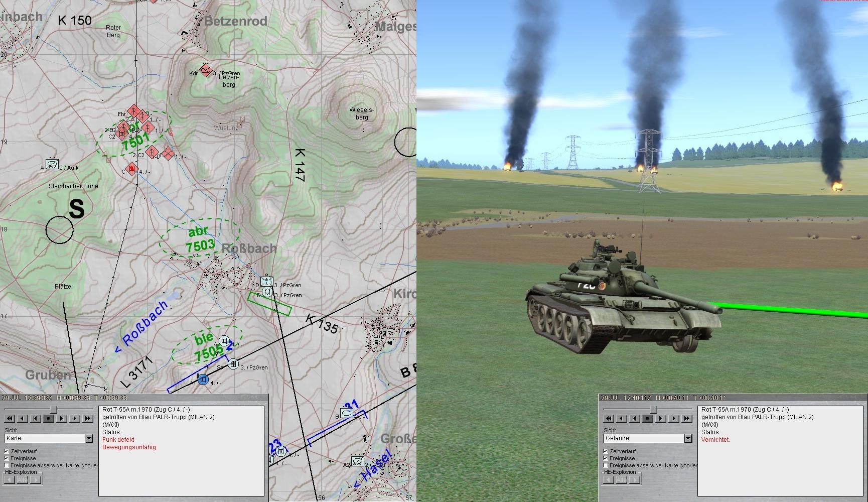
Task: Click the Gelände panel time slider handle
Action: point(653,410)
